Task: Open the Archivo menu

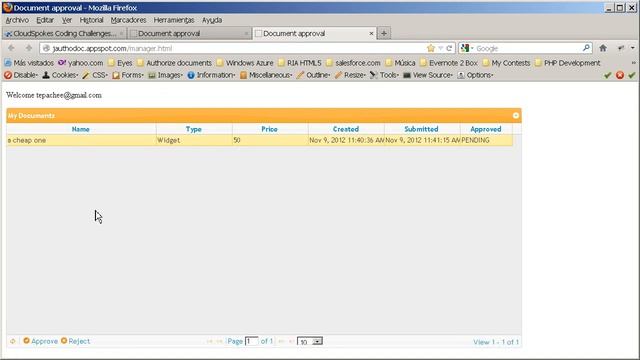Action: coord(17,20)
